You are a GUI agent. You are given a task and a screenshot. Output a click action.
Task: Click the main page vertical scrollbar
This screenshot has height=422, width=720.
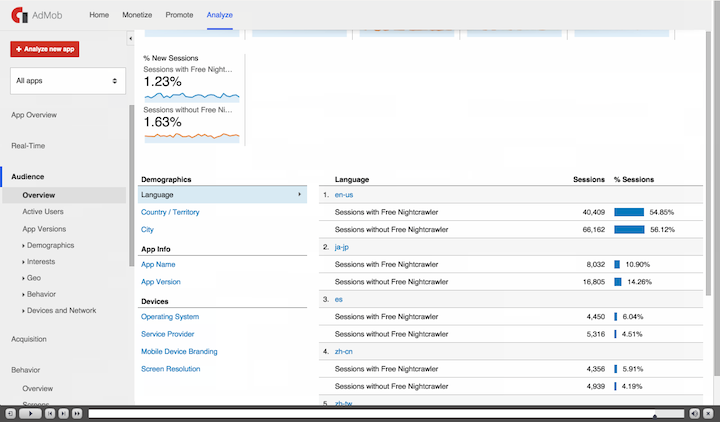tap(708, 163)
